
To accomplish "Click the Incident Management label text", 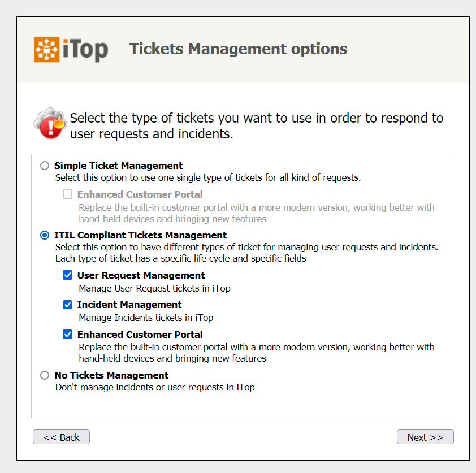I will 129,305.
